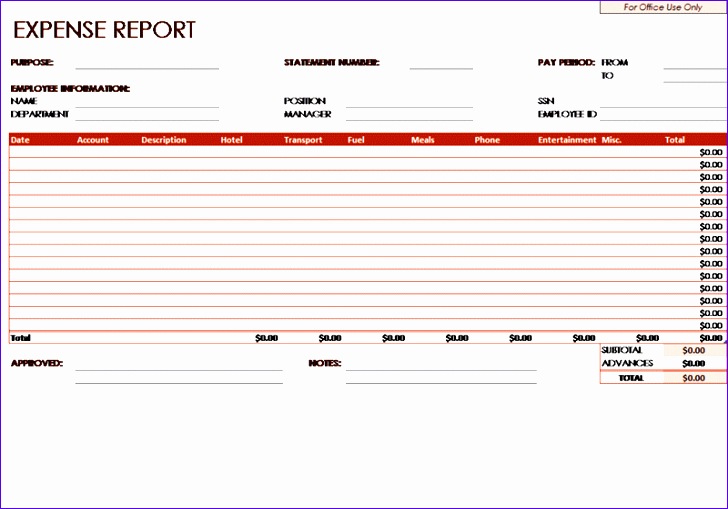
Task: Select the Entertainment column header
Action: pos(567,140)
